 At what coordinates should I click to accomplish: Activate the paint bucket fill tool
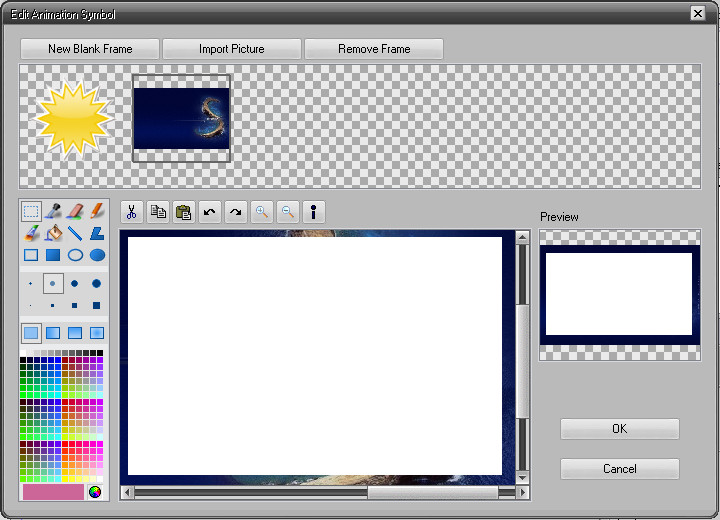(x=53, y=233)
